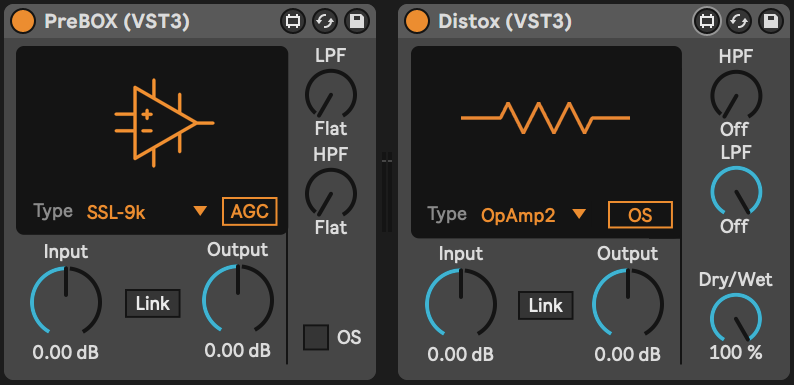Enable OS checkbox in PreBOX
This screenshot has height=385, width=794.
(x=316, y=337)
